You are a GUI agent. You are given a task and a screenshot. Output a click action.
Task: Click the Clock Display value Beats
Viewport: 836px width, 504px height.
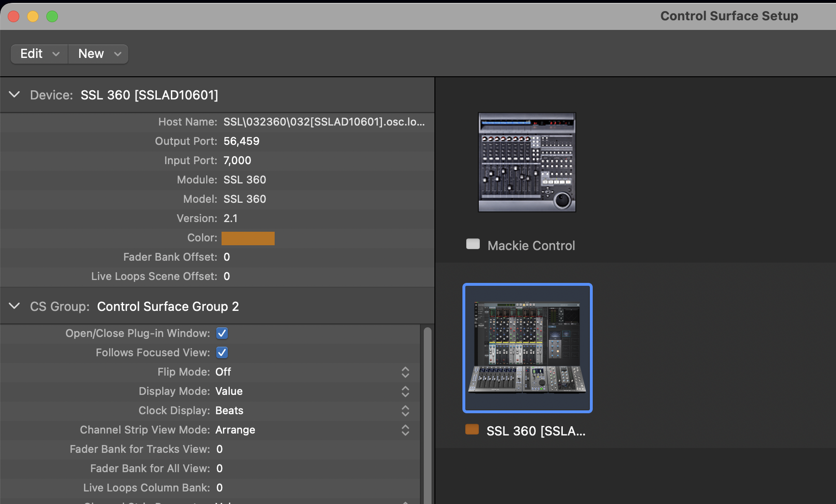[229, 410]
